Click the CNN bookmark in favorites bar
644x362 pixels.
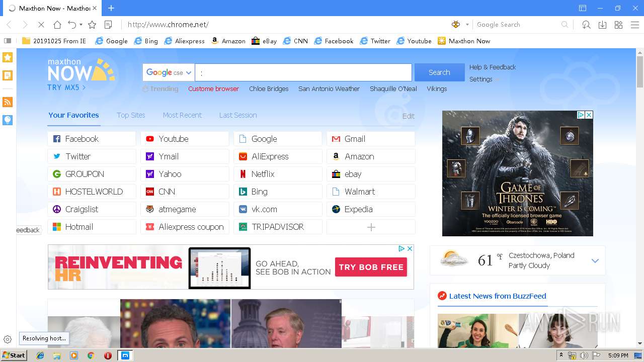[295, 41]
